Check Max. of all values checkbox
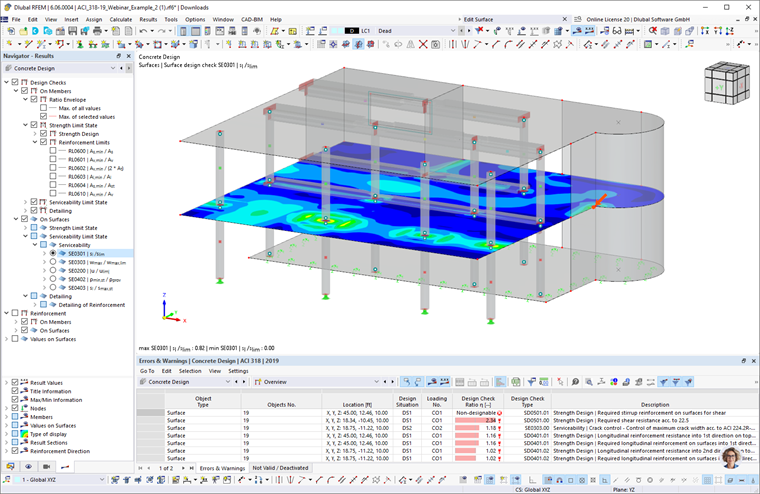760x494 pixels. coord(44,108)
